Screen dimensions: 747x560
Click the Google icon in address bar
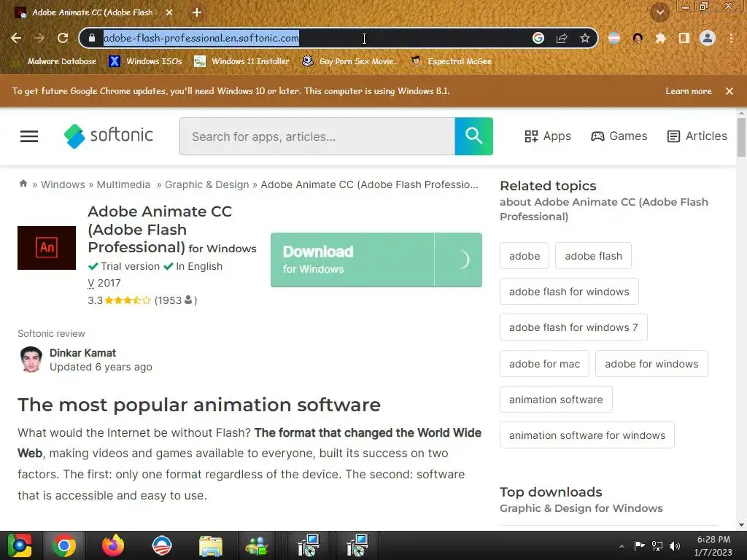pyautogui.click(x=538, y=38)
